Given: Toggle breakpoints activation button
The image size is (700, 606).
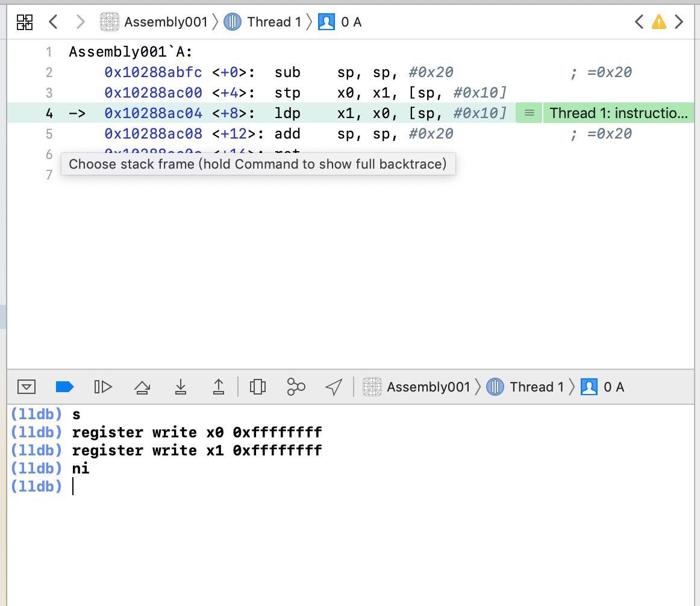Looking at the screenshot, I should 64,387.
